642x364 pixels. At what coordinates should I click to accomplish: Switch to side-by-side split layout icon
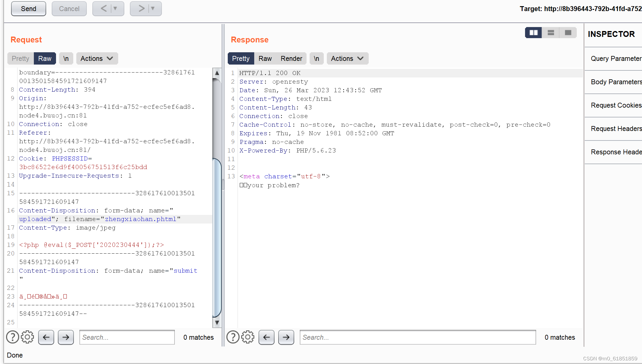coord(533,33)
